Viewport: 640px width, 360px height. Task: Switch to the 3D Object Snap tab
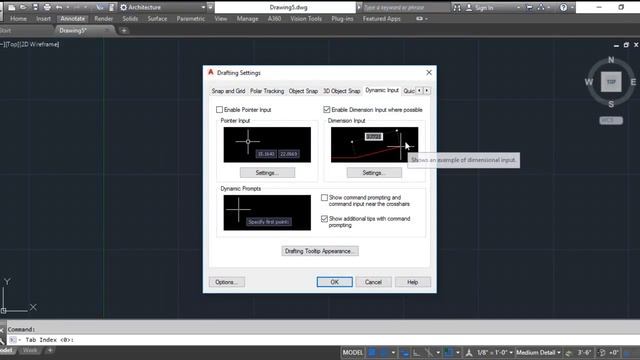click(x=342, y=91)
